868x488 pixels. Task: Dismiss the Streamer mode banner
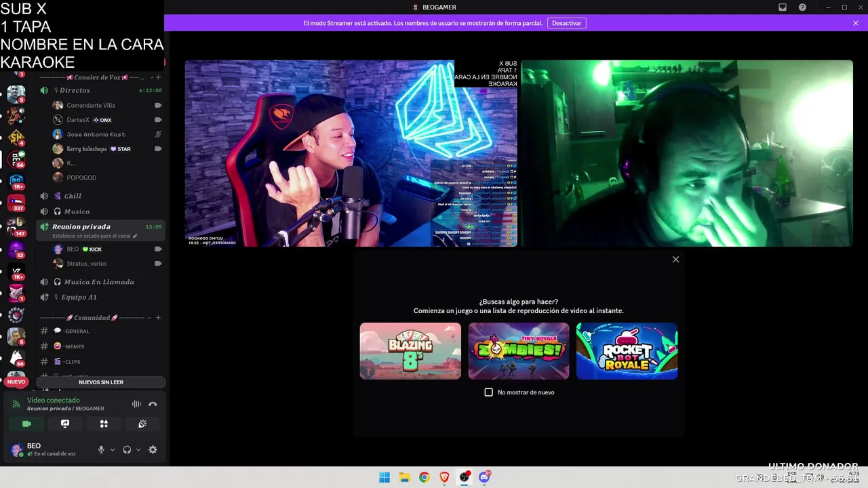pyautogui.click(x=856, y=23)
